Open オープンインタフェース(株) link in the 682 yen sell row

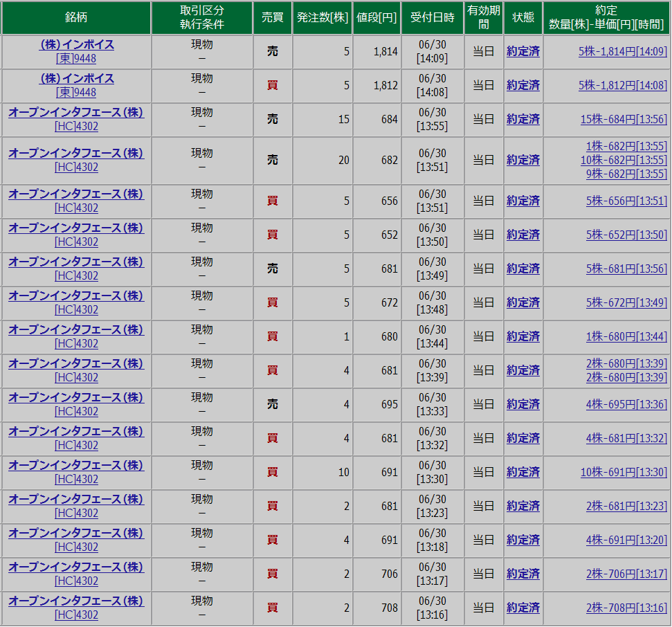click(x=76, y=153)
